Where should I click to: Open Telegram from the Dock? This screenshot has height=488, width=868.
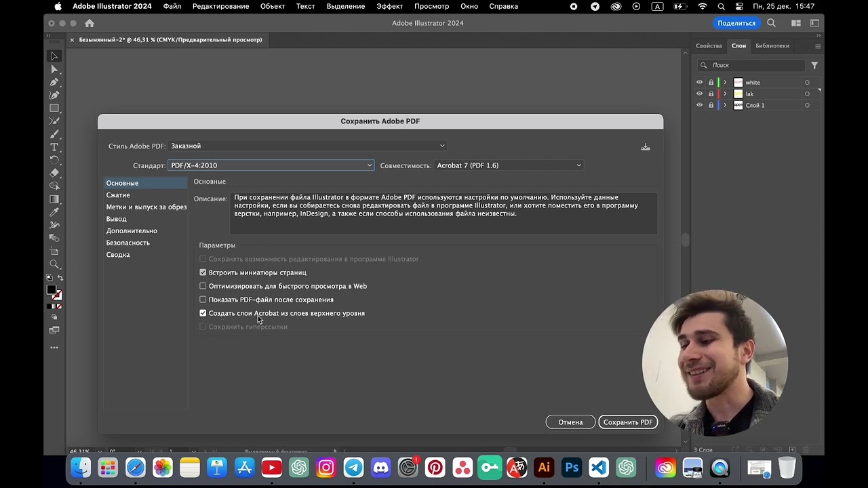click(x=353, y=468)
